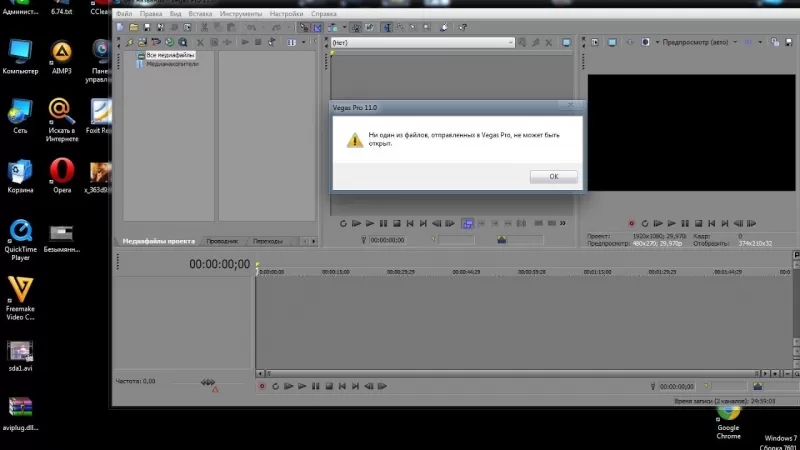Click trimmer timecode field 00:00:00;00
800x450 pixels.
click(x=387, y=240)
